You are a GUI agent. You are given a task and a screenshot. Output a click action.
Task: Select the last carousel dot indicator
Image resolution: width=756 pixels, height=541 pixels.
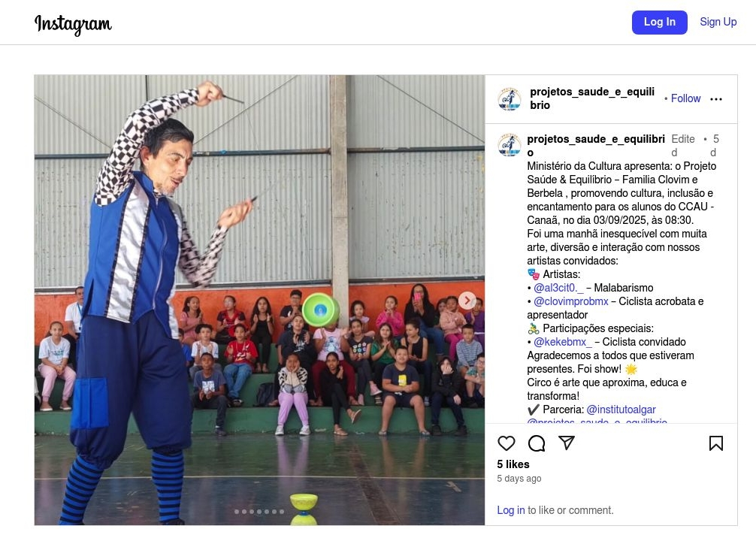pyautogui.click(x=282, y=512)
